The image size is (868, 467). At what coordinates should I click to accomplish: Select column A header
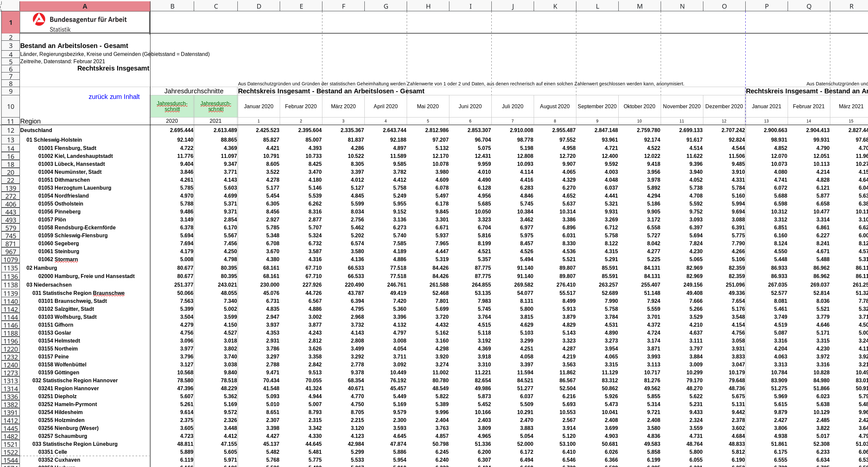(85, 6)
